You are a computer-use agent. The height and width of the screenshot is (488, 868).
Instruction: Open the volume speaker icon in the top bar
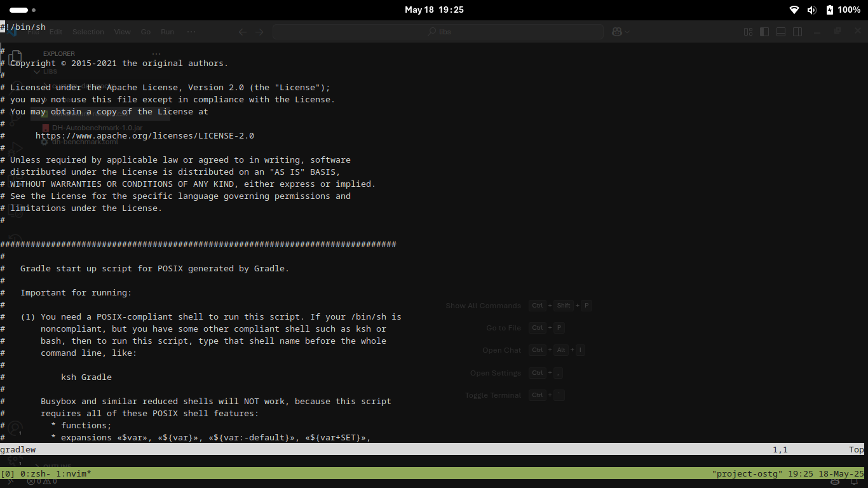click(x=811, y=10)
